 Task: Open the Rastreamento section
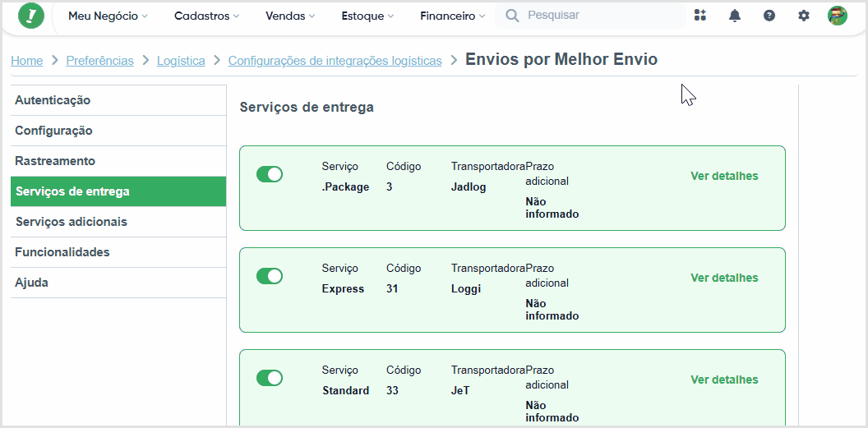click(x=118, y=162)
